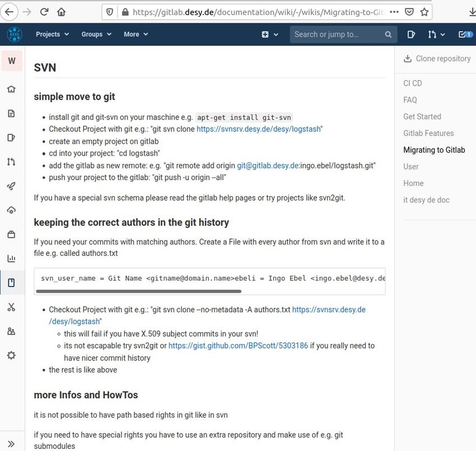Click the search magnifier icon
The image size is (476, 451).
point(388,35)
